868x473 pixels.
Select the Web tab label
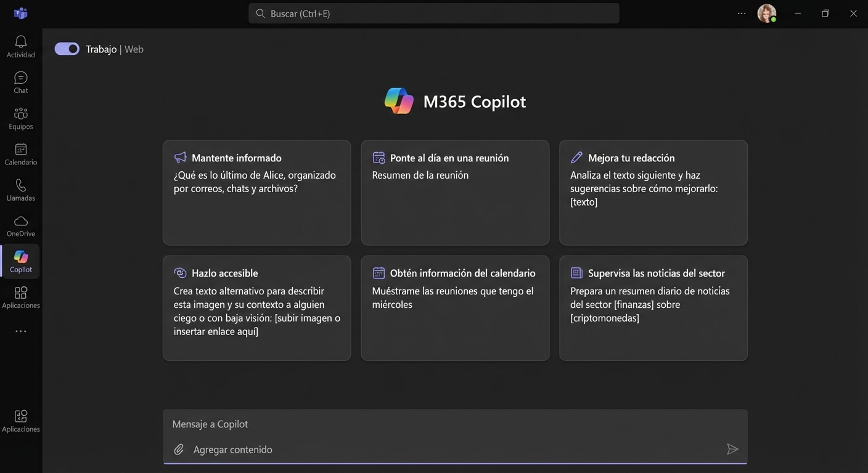134,49
